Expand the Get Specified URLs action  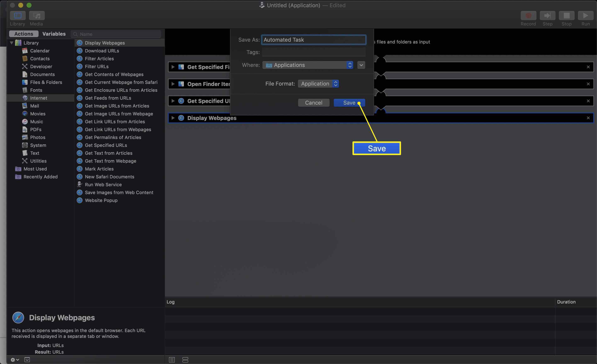[x=174, y=101]
